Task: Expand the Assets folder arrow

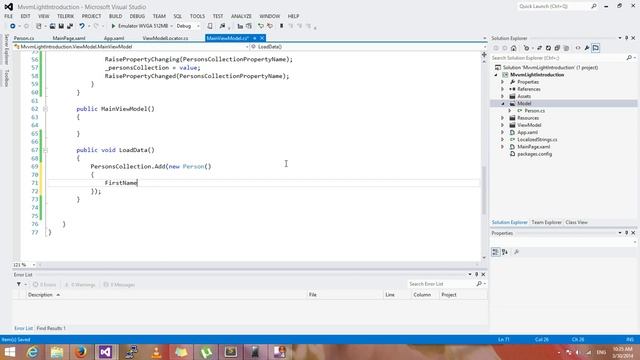Action: point(503,96)
